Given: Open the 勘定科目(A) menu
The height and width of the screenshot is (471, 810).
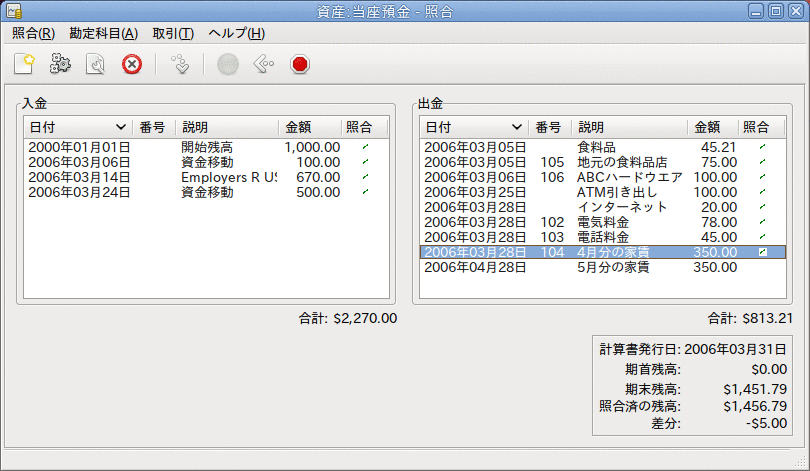Looking at the screenshot, I should coord(103,34).
